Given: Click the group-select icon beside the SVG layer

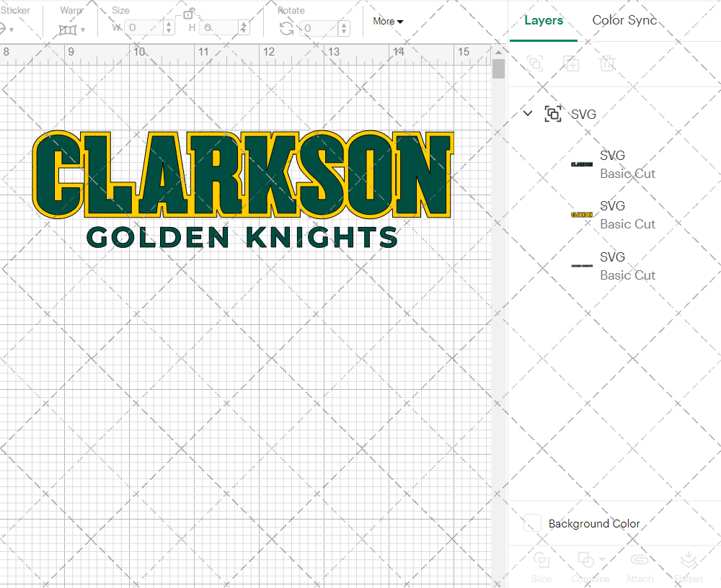Looking at the screenshot, I should click(x=553, y=114).
